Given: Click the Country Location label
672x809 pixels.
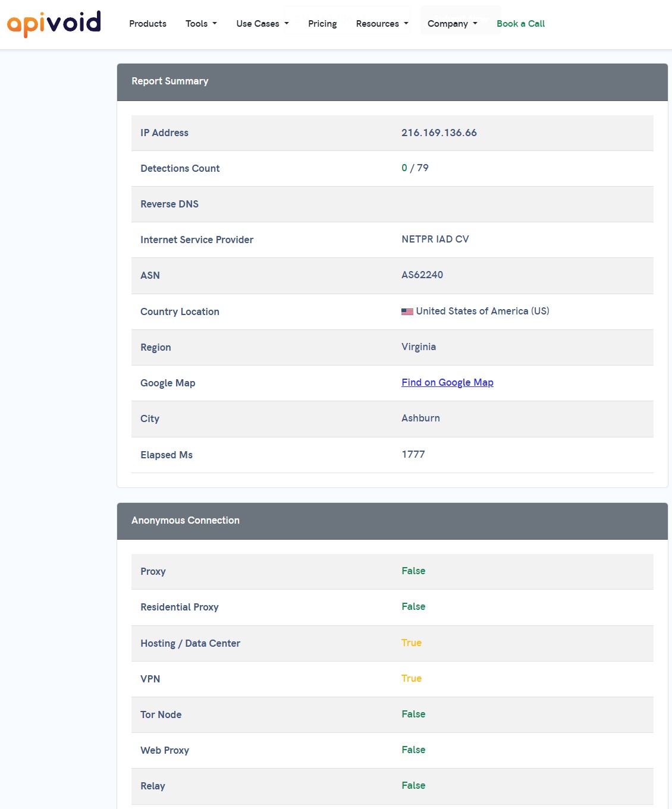Looking at the screenshot, I should (180, 311).
